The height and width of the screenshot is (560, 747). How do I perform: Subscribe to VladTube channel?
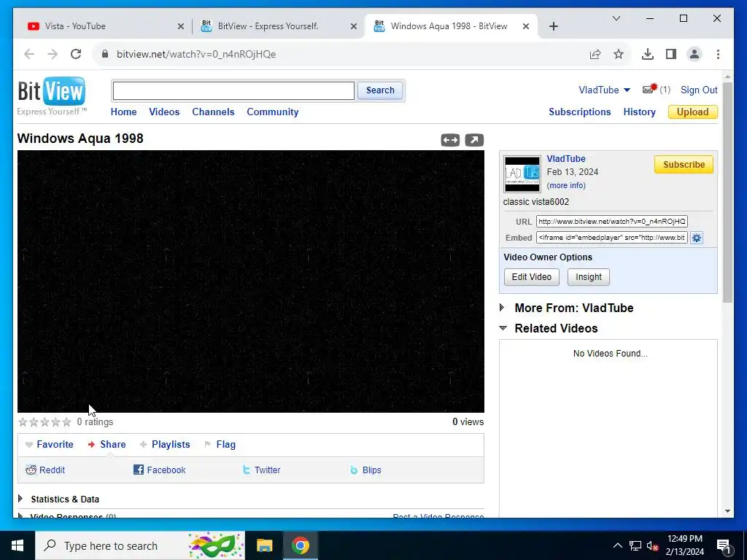click(x=684, y=164)
